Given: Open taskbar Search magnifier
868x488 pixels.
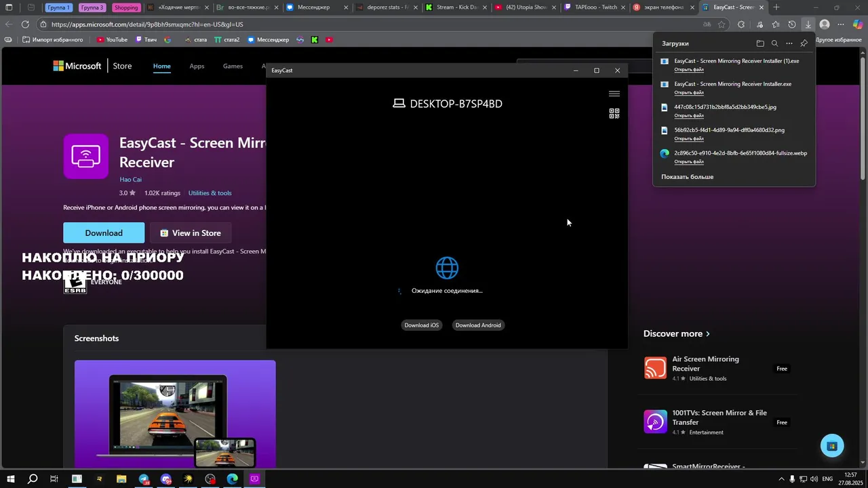Looking at the screenshot, I should pos(33,479).
